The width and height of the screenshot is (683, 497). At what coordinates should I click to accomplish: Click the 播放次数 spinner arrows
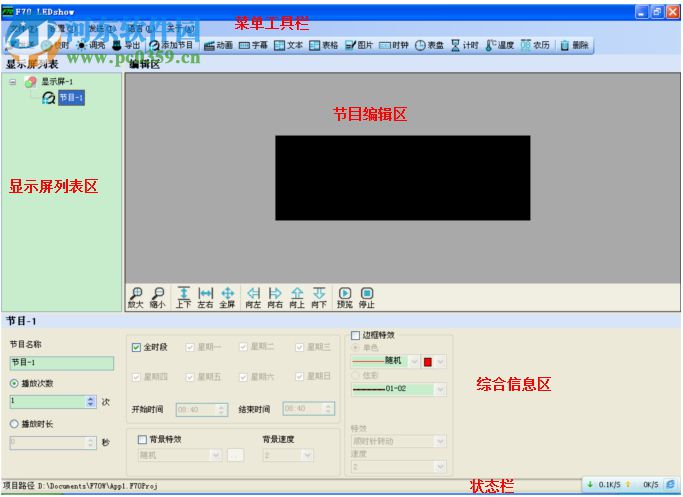click(91, 401)
